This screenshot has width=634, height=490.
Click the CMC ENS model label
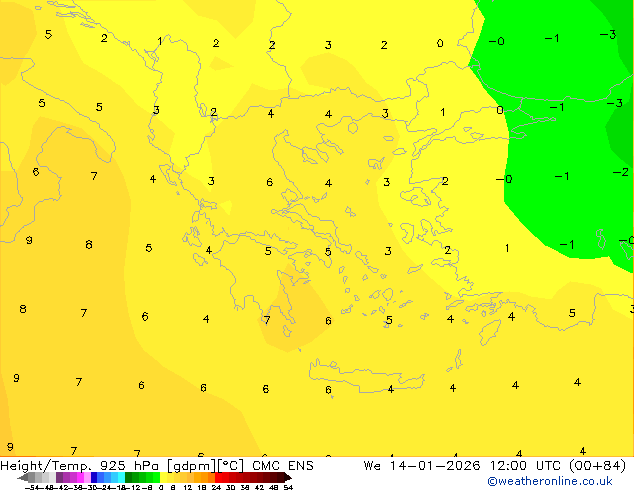pyautogui.click(x=283, y=466)
